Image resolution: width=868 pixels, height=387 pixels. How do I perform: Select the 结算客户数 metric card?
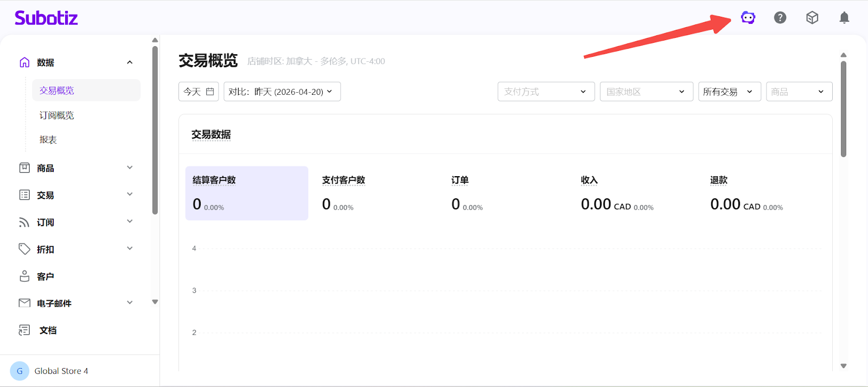pyautogui.click(x=246, y=193)
